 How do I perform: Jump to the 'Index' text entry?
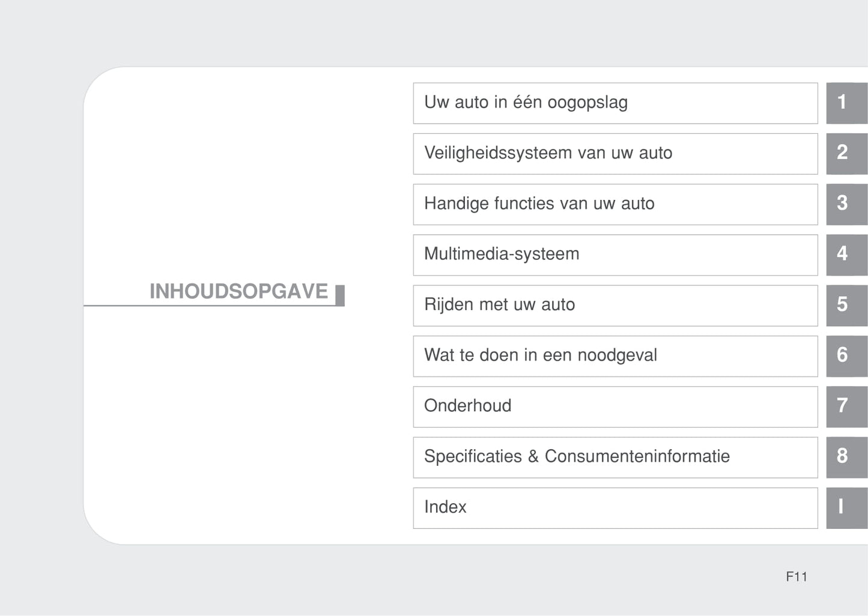tap(445, 507)
